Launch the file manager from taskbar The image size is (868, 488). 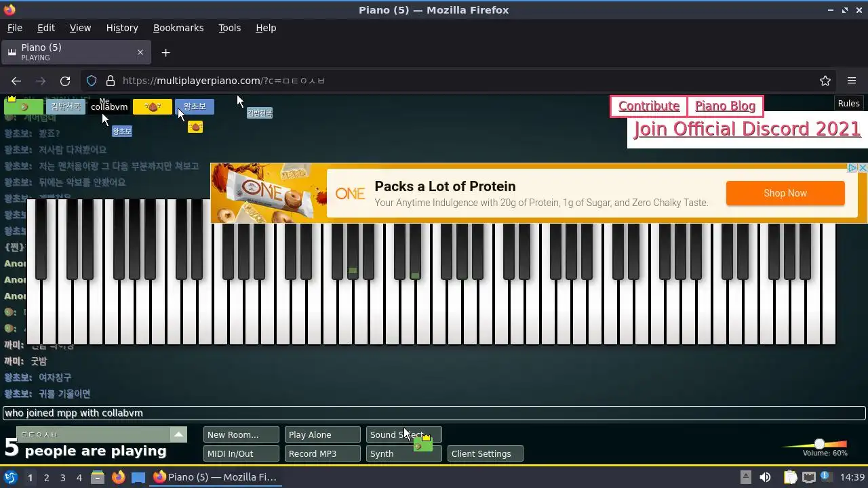tap(97, 477)
